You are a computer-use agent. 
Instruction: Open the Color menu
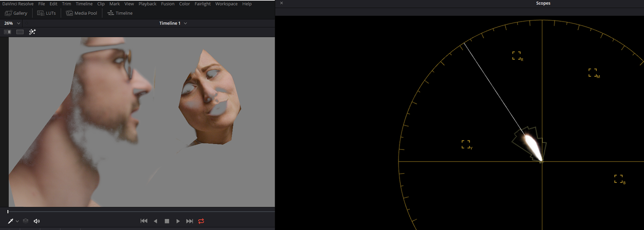pyautogui.click(x=185, y=4)
